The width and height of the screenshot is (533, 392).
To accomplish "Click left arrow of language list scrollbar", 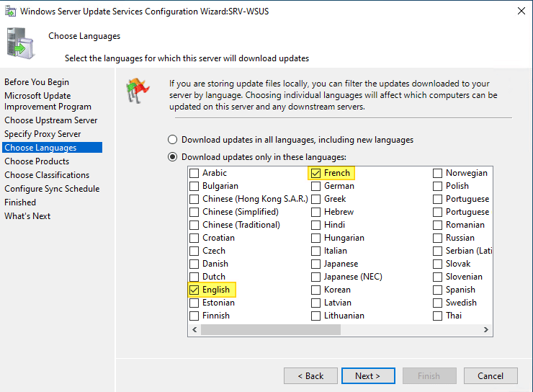I will coord(194,329).
